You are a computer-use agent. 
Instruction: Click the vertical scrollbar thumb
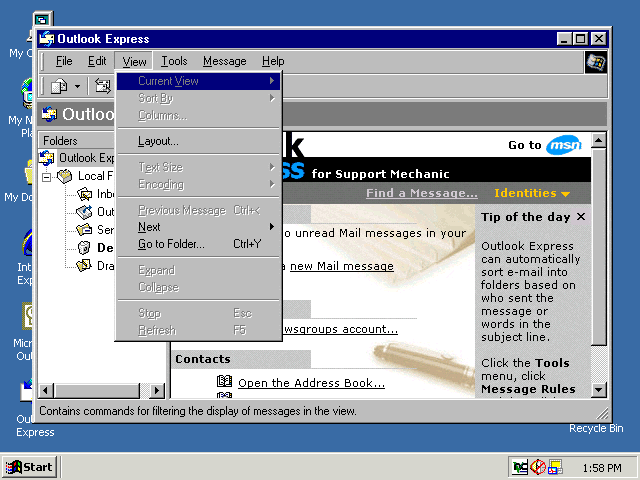(599, 247)
